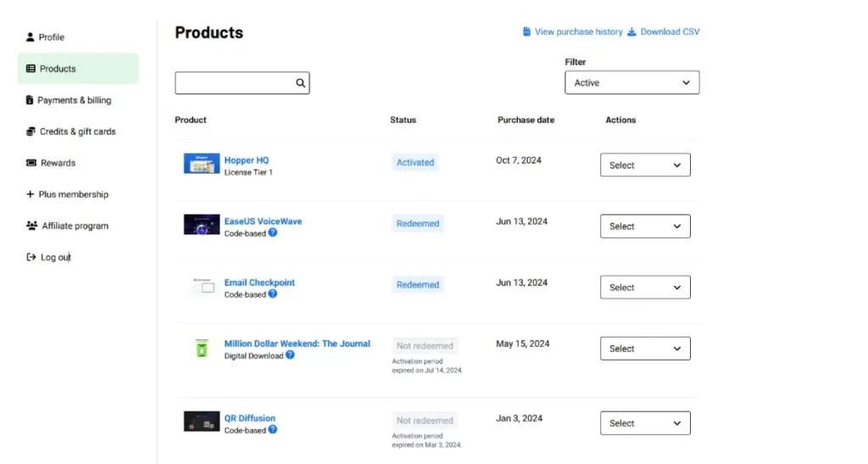Click the Rewards ticket icon
Viewport: 868px width, 464px height.
[31, 163]
